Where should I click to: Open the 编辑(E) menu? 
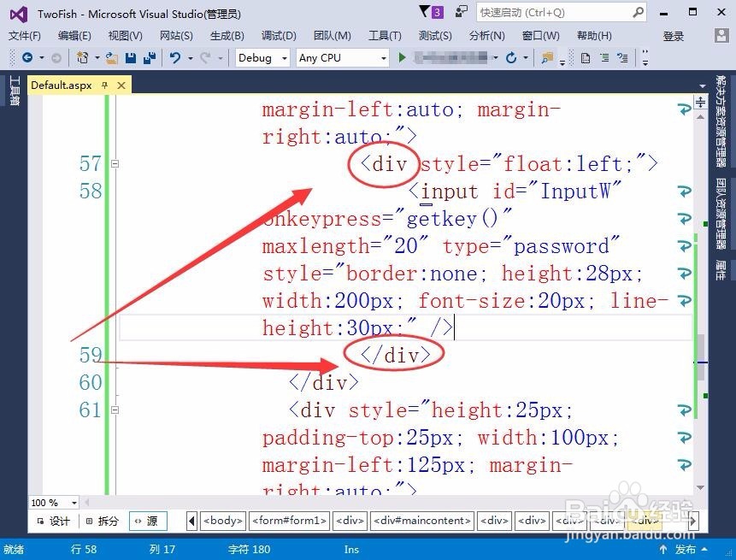click(x=74, y=36)
